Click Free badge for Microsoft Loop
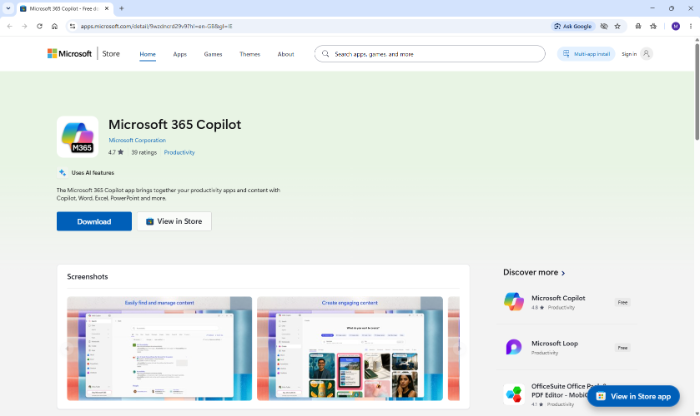Image resolution: width=700 pixels, height=416 pixels. point(622,348)
